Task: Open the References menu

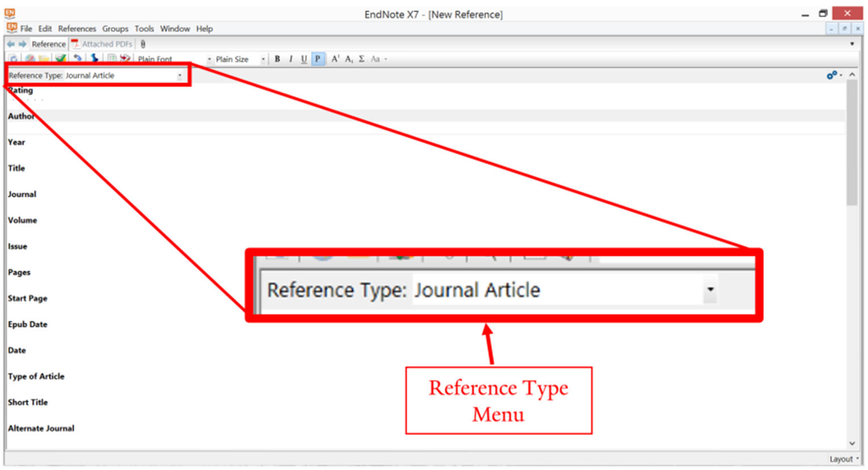Action: click(x=77, y=28)
